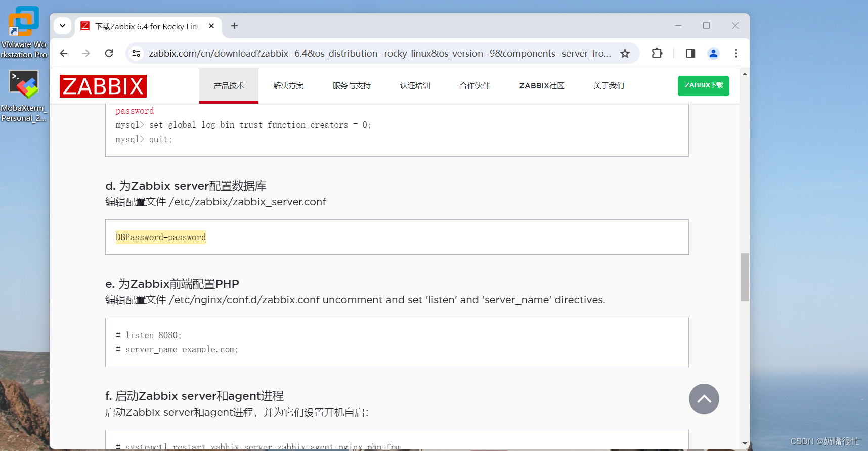
Task: Click heading 'd. 为Zabbix server配置数据库'
Action: coord(186,186)
